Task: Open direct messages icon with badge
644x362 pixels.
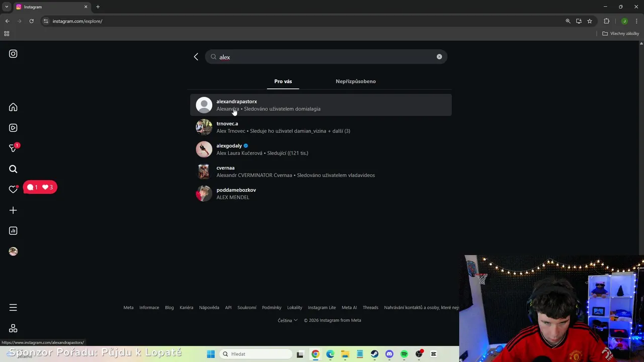Action: pos(13,148)
